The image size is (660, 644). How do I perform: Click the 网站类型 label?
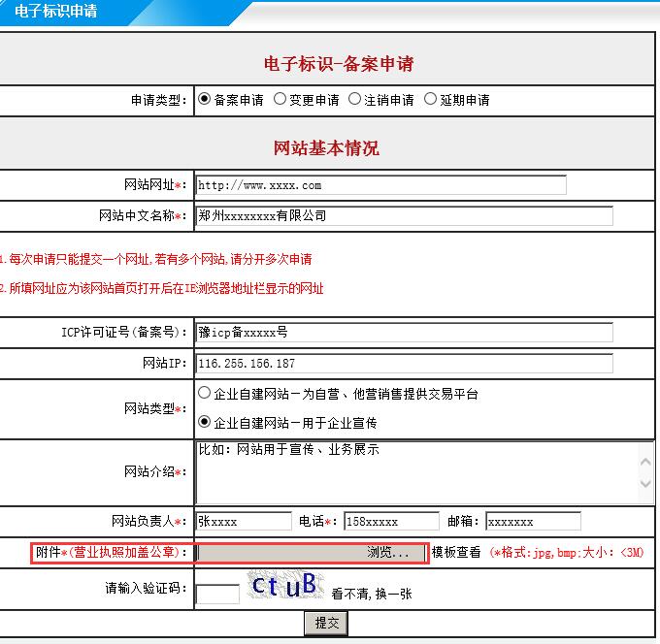155,408
